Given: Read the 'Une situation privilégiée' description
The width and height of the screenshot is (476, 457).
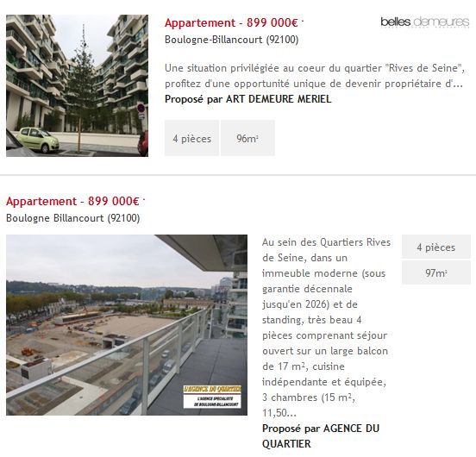Looking at the screenshot, I should [x=315, y=76].
